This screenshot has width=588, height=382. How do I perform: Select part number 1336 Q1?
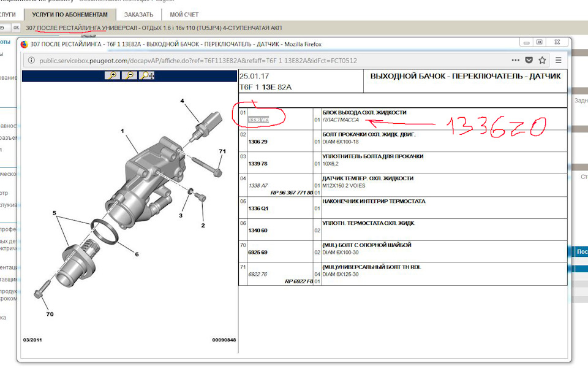coord(258,208)
